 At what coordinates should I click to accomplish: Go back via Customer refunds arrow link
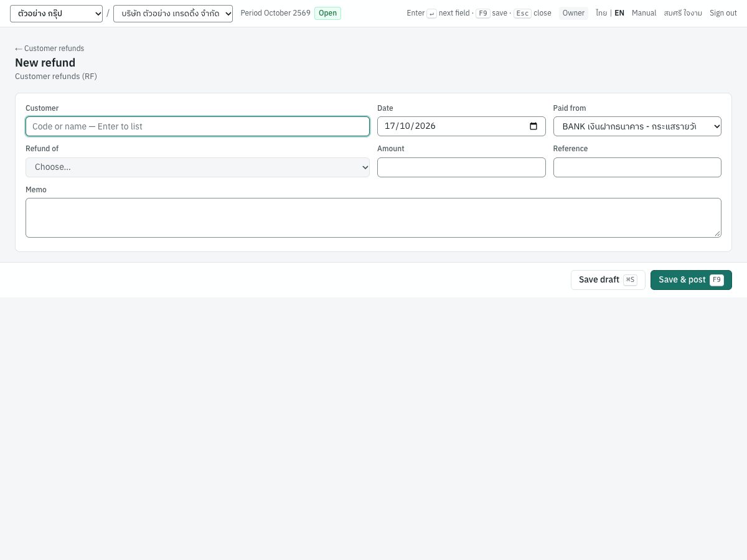click(49, 49)
